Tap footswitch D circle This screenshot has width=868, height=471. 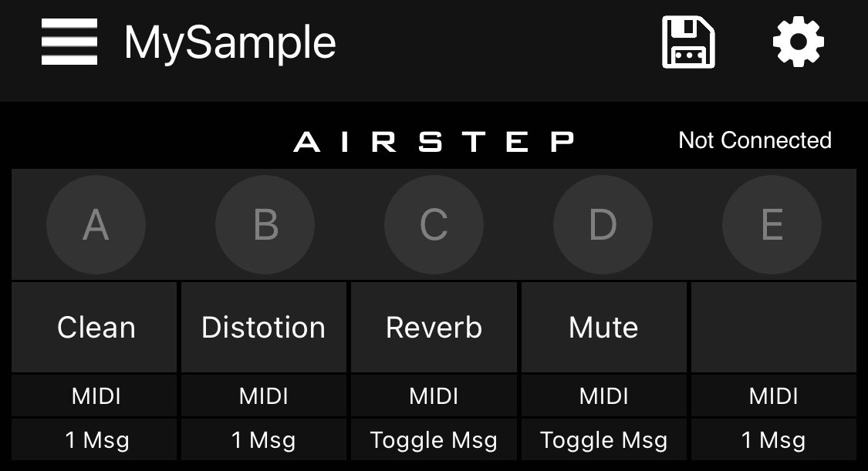click(603, 224)
